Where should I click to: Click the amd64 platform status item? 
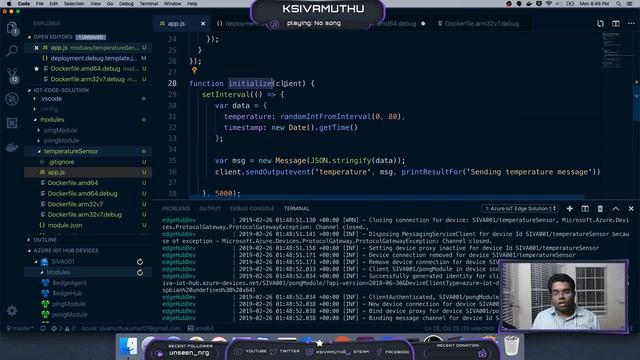(x=201, y=328)
